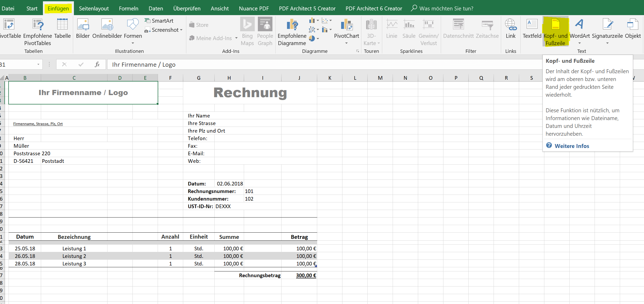The width and height of the screenshot is (644, 304).
Task: Select the 'Rechnungsnummer:' cell
Action: 212,191
